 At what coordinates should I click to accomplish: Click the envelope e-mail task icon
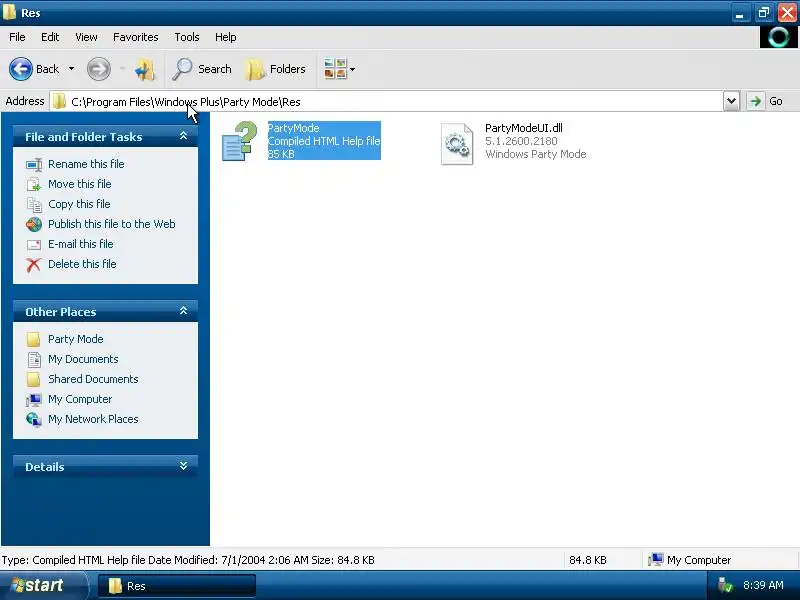pos(34,244)
